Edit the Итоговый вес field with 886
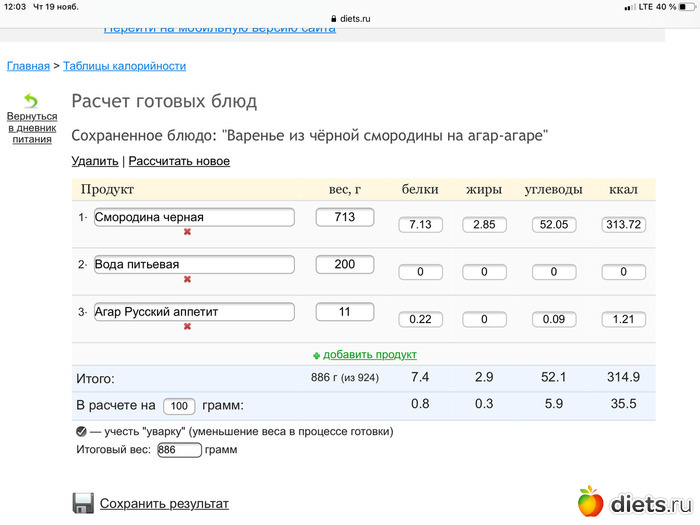 coord(179,450)
